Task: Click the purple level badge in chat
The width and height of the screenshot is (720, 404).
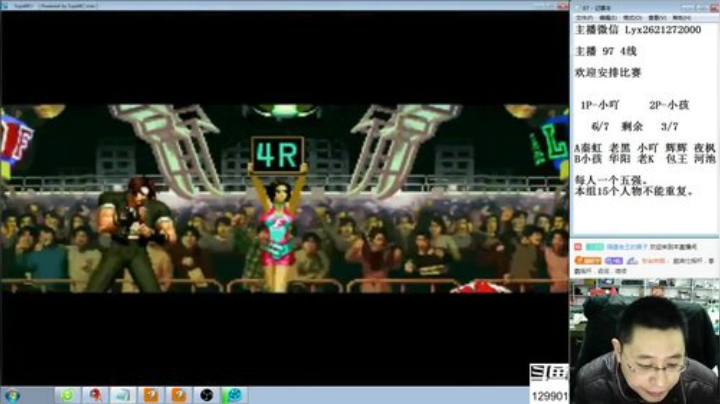Action: coord(613,260)
